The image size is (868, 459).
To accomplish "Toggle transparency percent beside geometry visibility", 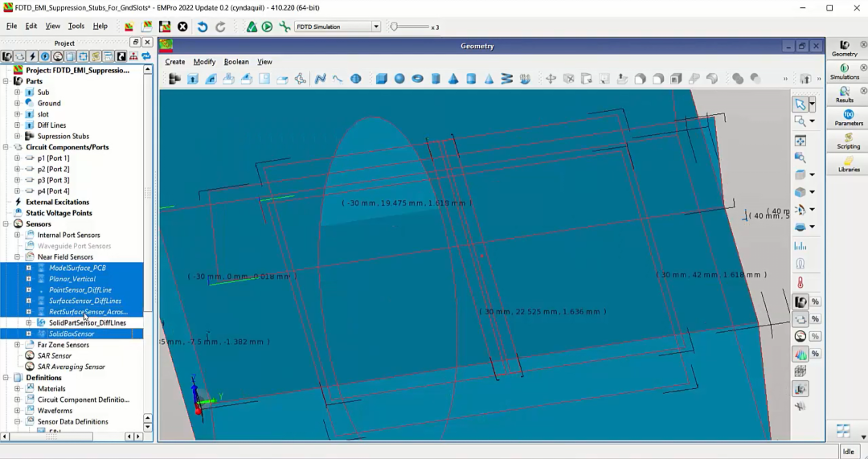I will coord(815,301).
